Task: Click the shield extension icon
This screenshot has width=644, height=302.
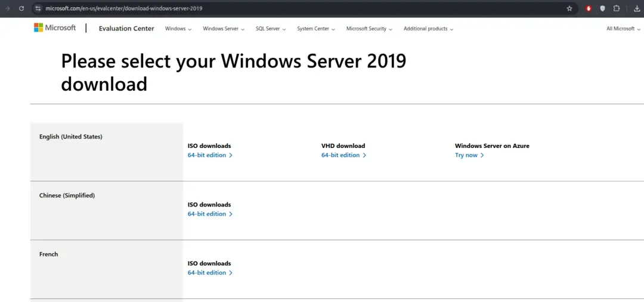Action: 602,8
